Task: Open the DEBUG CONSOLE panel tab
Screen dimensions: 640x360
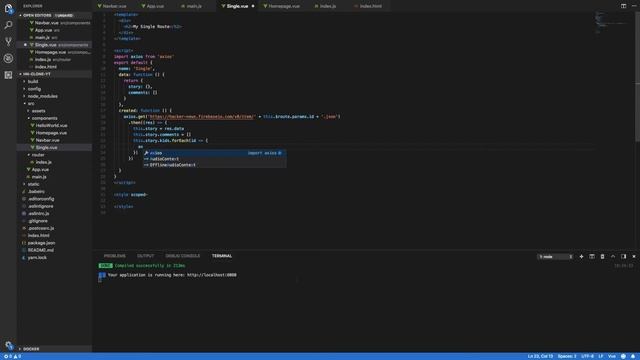Action: (x=183, y=256)
